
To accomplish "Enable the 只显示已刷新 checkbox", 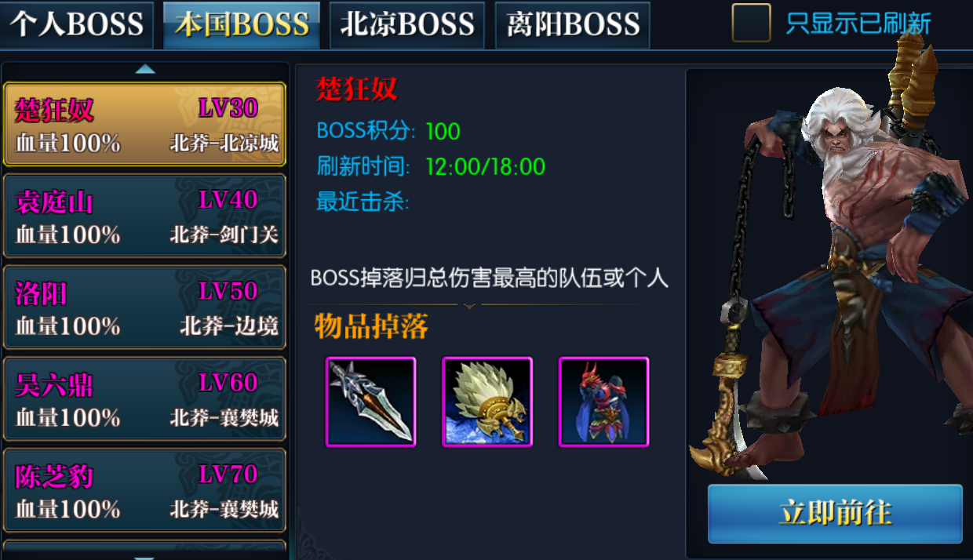I will 751,23.
